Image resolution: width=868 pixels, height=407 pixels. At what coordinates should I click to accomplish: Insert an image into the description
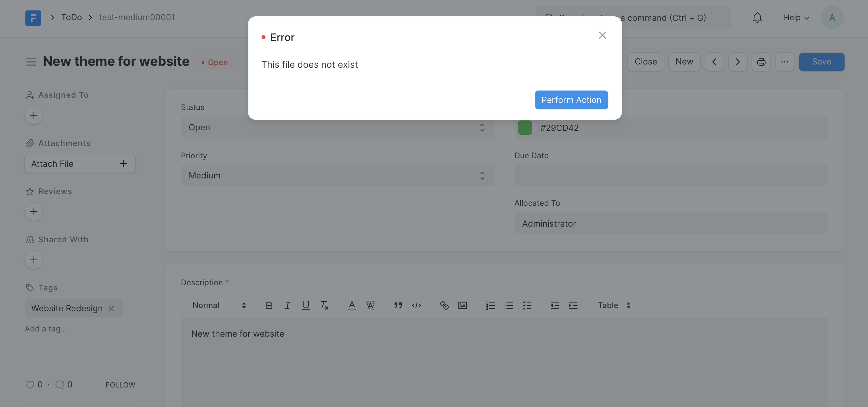tap(462, 305)
